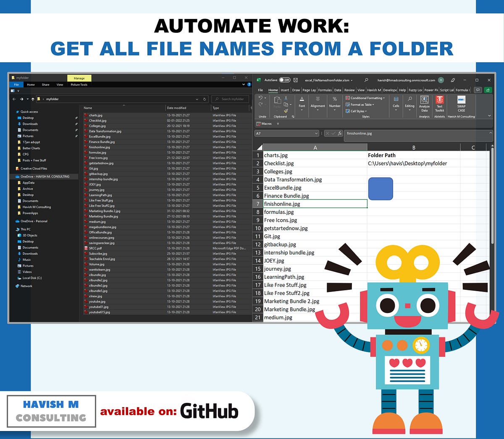504x439 pixels.
Task: Click the Share button in Excel
Action: click(x=487, y=90)
